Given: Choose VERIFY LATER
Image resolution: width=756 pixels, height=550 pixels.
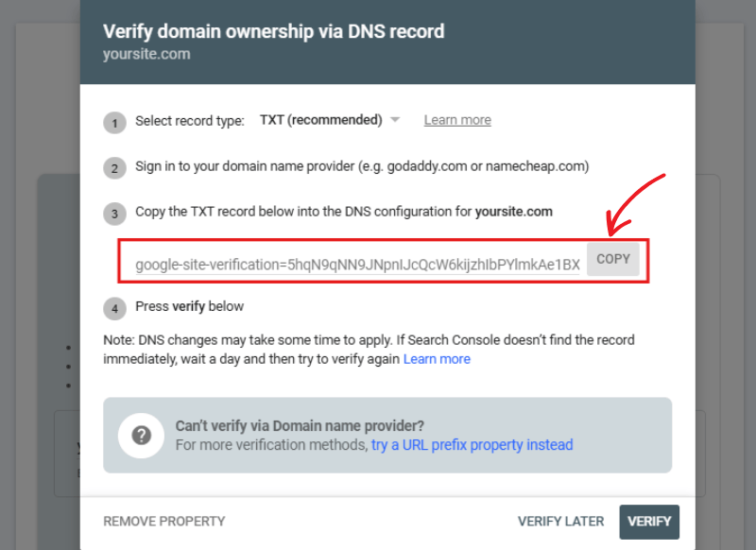Looking at the screenshot, I should coord(561,521).
